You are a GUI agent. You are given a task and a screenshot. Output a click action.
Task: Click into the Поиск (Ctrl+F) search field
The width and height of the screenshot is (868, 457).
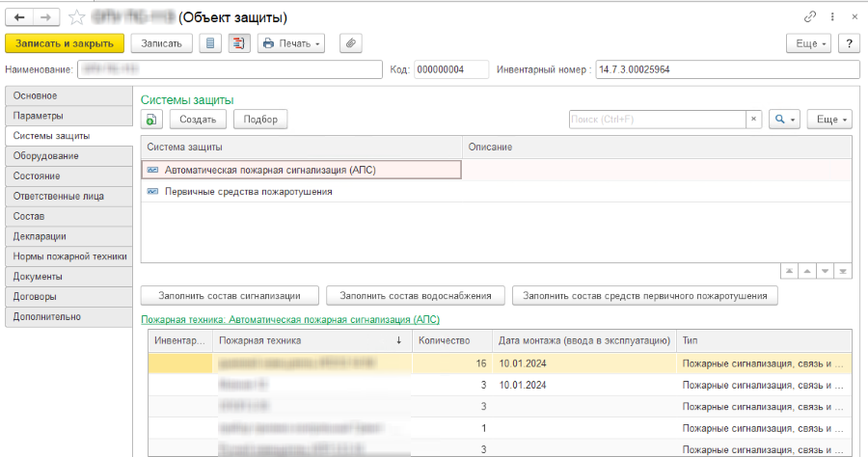(658, 120)
